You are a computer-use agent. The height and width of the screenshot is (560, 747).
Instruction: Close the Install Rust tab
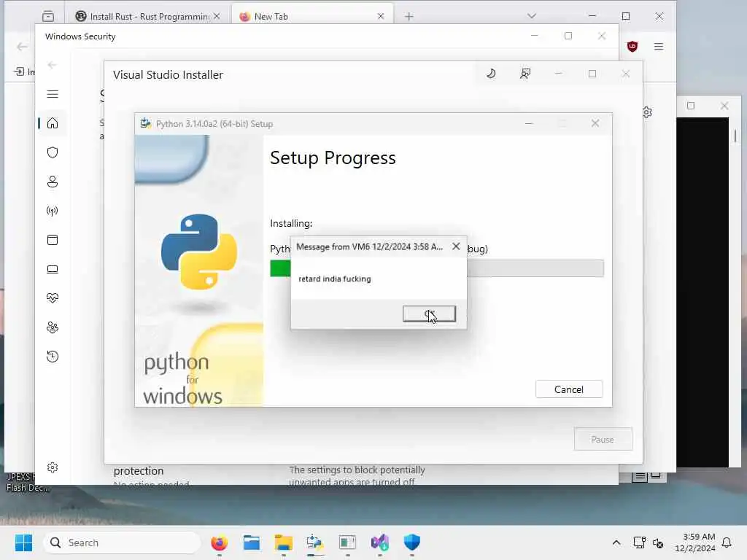pyautogui.click(x=217, y=16)
